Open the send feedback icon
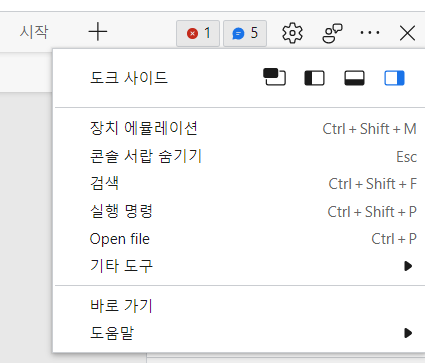 (x=332, y=33)
